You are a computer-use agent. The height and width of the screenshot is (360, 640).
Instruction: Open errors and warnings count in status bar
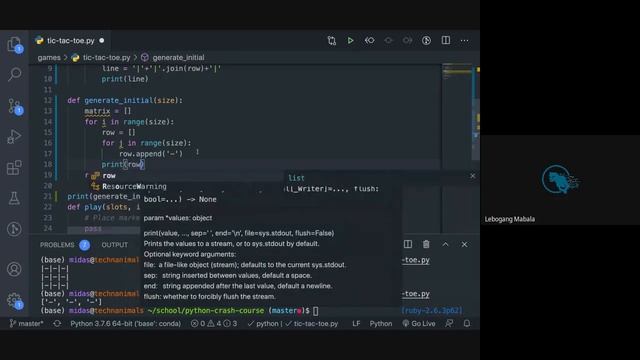(213, 324)
